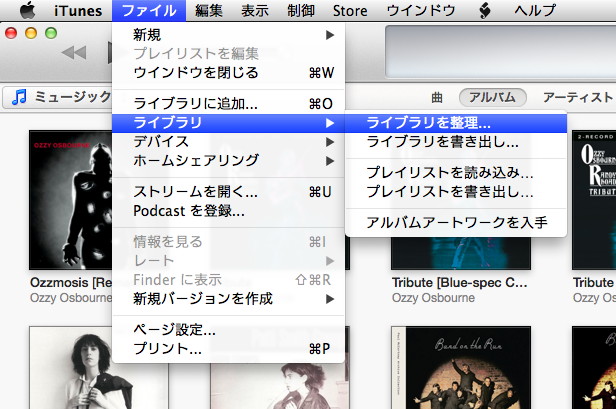This screenshot has height=409, width=616.
Task: Open the 2-Record Tribute album cover
Action: click(594, 200)
